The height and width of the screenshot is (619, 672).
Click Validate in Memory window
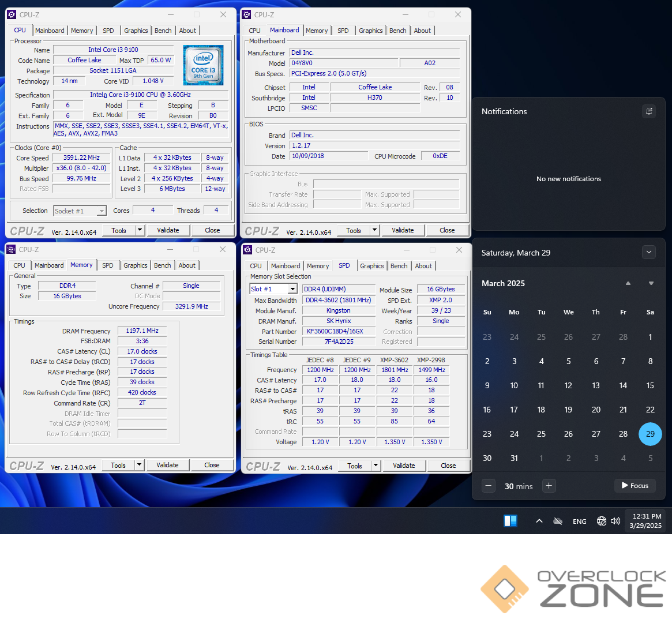(x=167, y=465)
